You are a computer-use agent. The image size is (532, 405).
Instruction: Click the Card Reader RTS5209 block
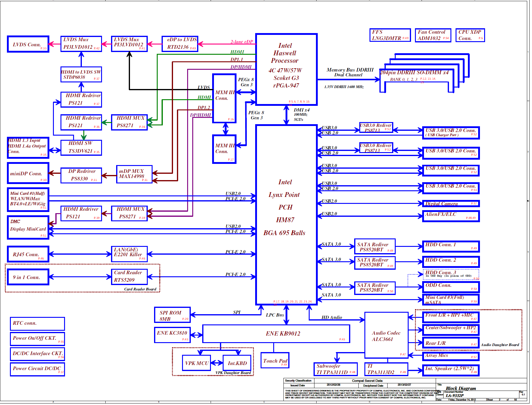pos(129,277)
